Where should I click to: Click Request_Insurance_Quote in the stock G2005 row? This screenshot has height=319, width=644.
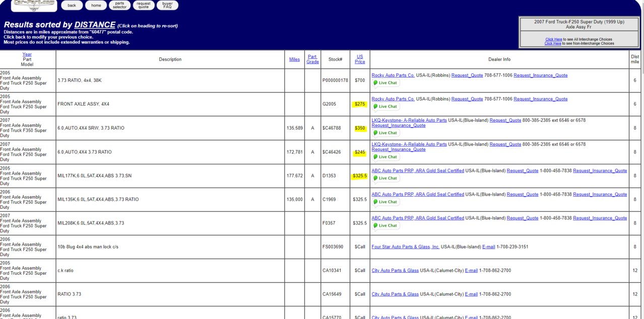point(541,99)
